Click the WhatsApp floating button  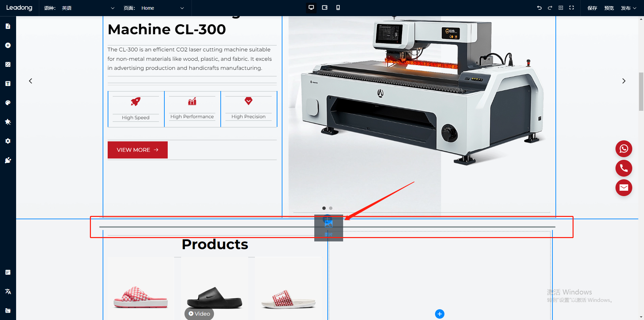624,149
